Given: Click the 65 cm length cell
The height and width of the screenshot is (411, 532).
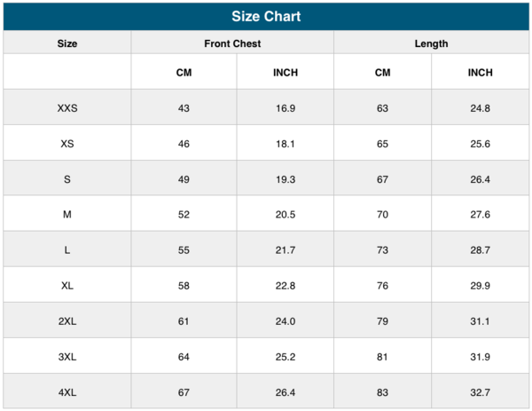Looking at the screenshot, I should 382,144.
